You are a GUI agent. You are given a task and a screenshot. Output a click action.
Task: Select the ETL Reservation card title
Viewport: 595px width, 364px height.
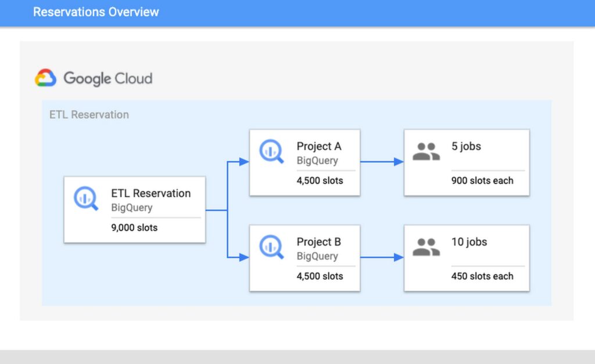pos(151,193)
